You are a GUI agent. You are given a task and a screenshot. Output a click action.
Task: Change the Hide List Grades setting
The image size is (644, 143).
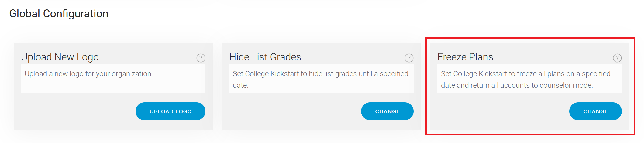click(387, 111)
